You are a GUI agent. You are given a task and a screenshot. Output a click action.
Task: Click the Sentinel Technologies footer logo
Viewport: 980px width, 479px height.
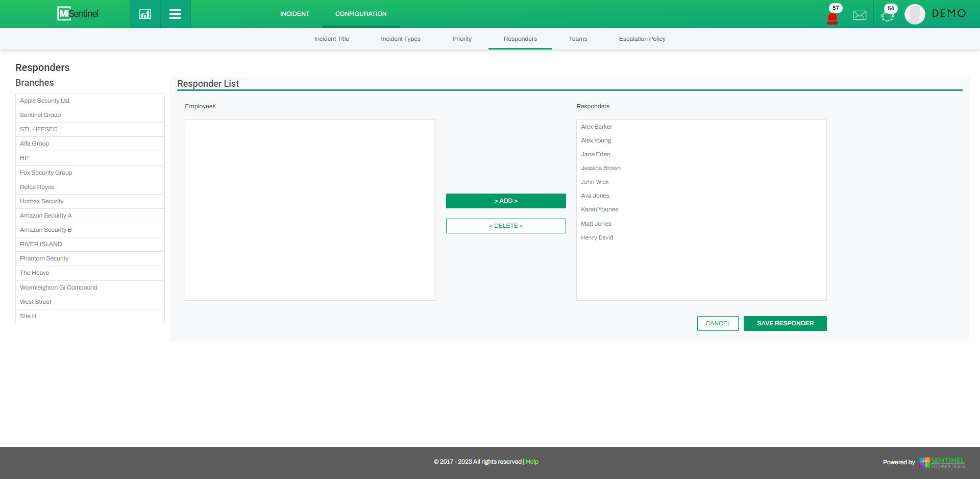coord(942,462)
